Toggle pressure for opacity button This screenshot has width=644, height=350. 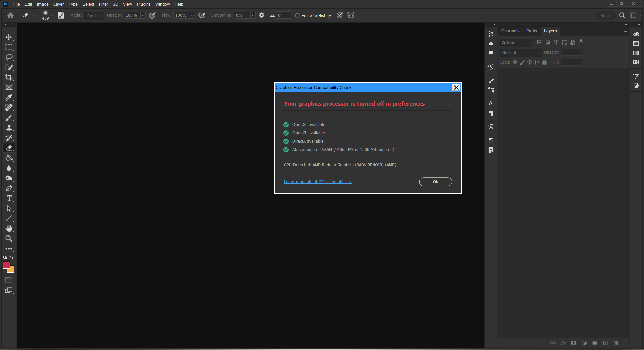click(152, 15)
